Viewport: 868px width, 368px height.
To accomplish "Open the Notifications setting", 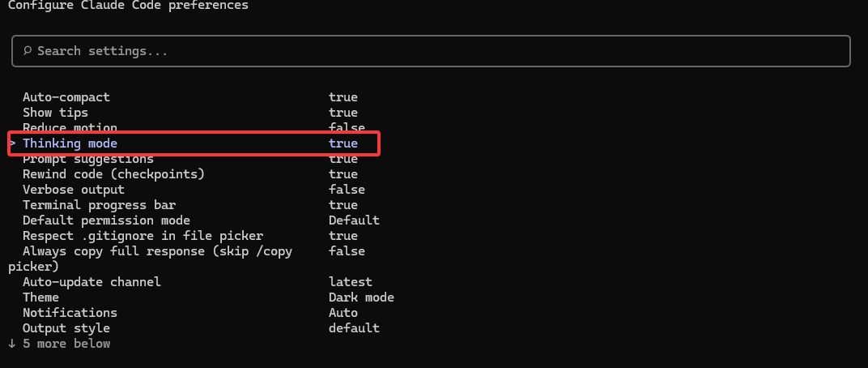I will click(70, 313).
